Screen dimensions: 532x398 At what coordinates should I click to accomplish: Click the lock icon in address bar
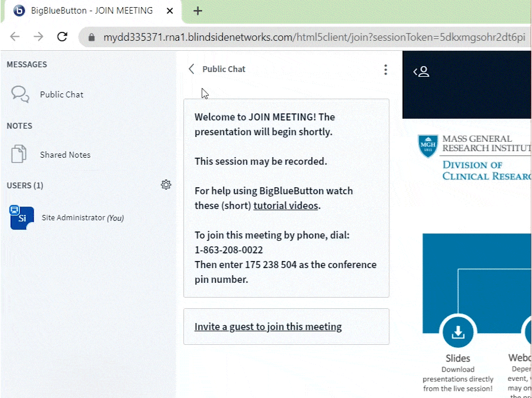click(x=91, y=37)
